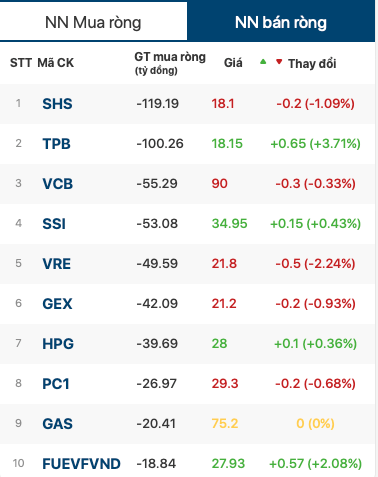Select TPB price value 18.15

coord(227,144)
